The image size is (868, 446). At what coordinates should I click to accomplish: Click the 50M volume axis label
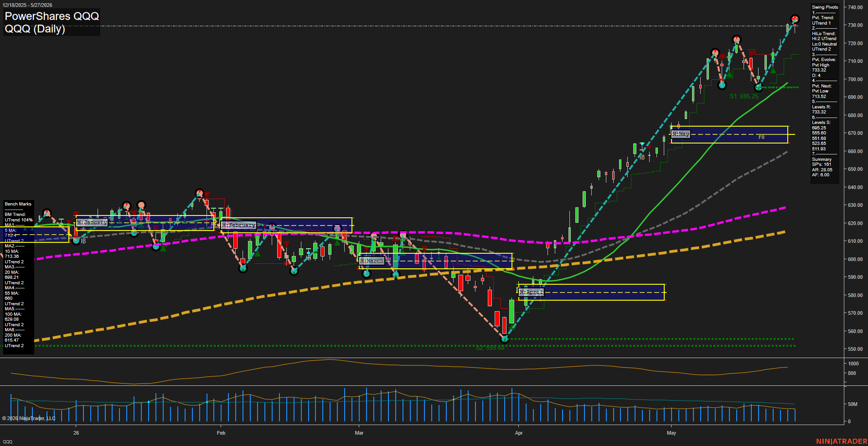852,404
